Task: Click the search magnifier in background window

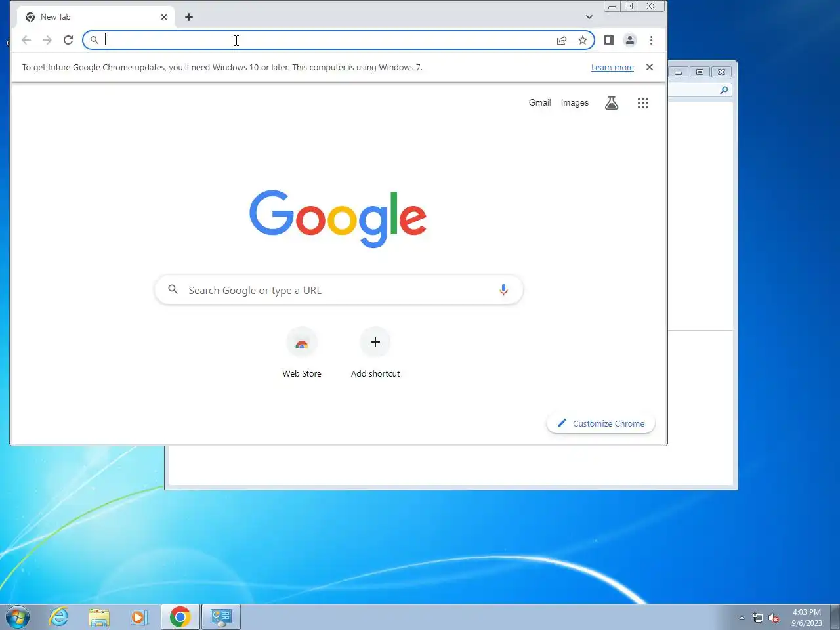Action: [x=724, y=90]
